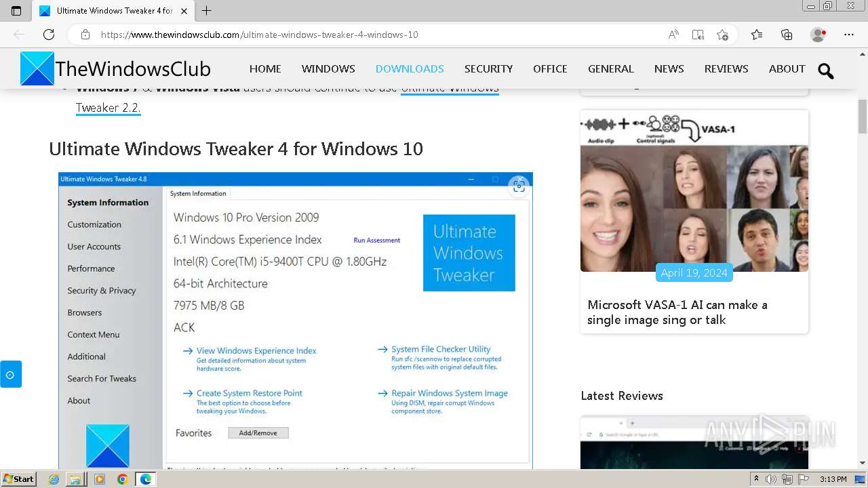This screenshot has width=868, height=488.
Task: Open the REVIEWS menu item
Action: point(726,68)
